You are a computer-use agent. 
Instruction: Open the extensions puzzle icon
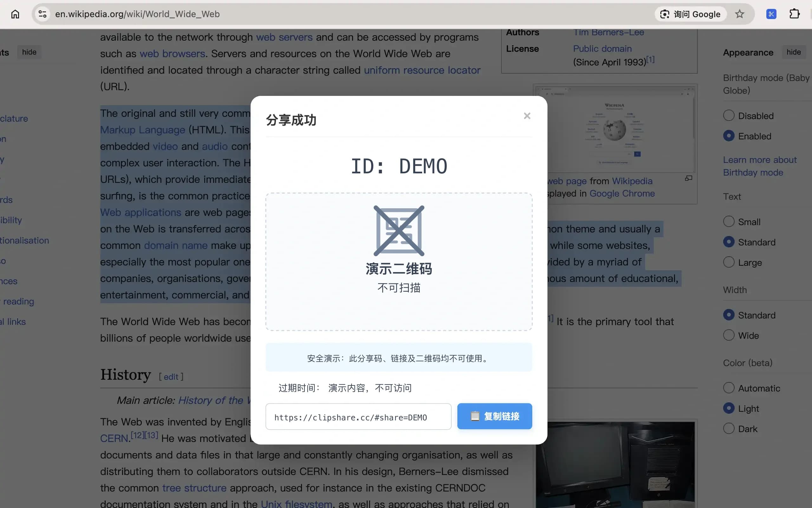click(x=794, y=14)
